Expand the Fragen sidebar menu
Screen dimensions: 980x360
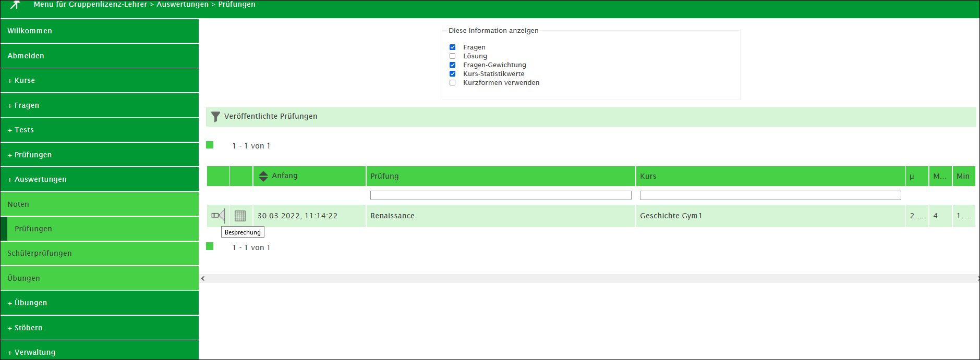(100, 105)
